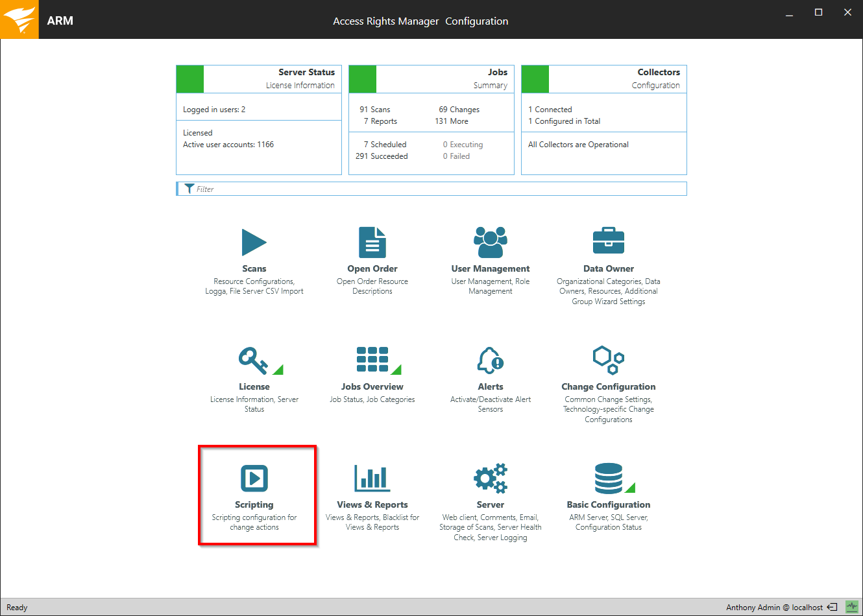Screen dimensions: 863x616
Task: Click the 69 Changes link
Action: tap(459, 110)
